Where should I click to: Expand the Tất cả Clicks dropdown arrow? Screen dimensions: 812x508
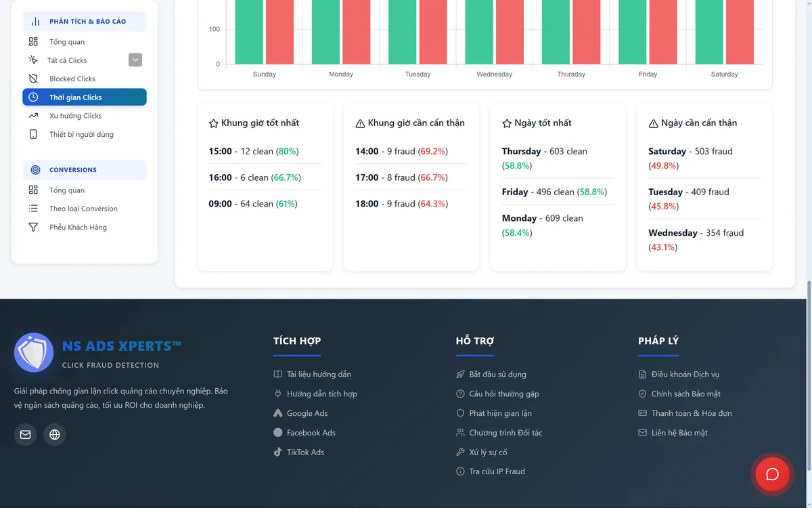(x=135, y=60)
